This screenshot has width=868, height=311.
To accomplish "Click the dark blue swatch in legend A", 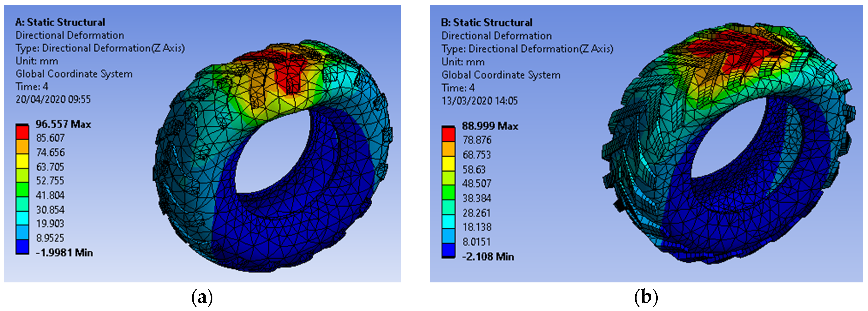I will [22, 246].
